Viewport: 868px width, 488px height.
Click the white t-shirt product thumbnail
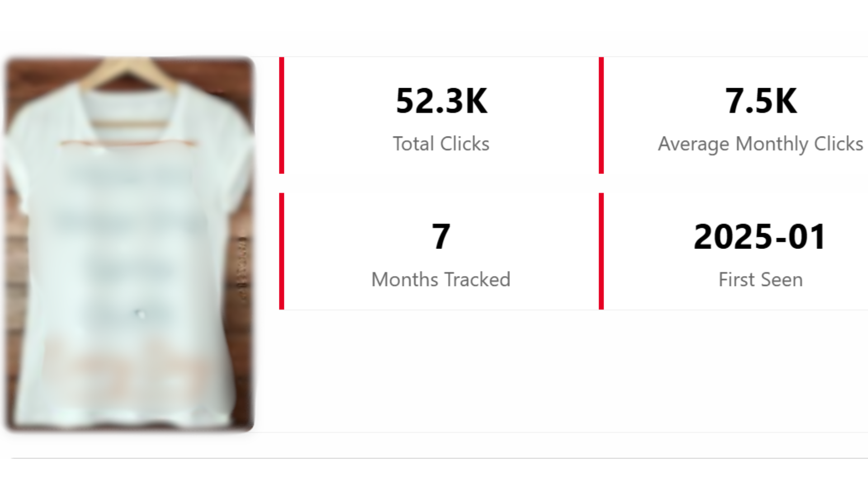(x=129, y=244)
